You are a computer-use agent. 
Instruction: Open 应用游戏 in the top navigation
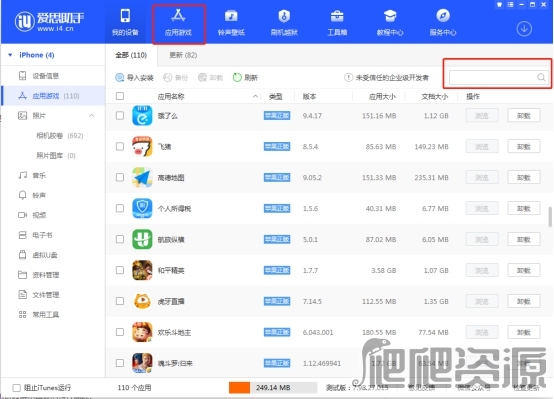click(178, 23)
